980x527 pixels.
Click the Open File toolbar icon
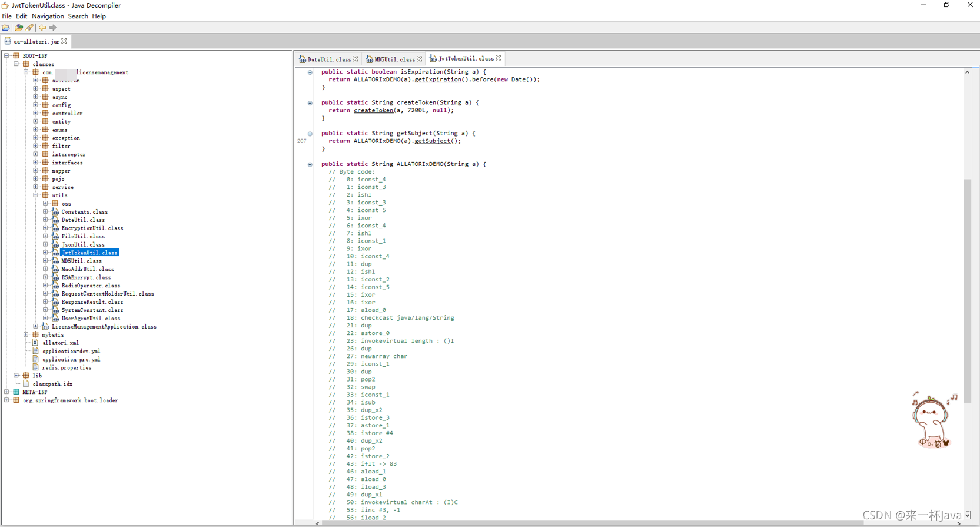(x=6, y=28)
